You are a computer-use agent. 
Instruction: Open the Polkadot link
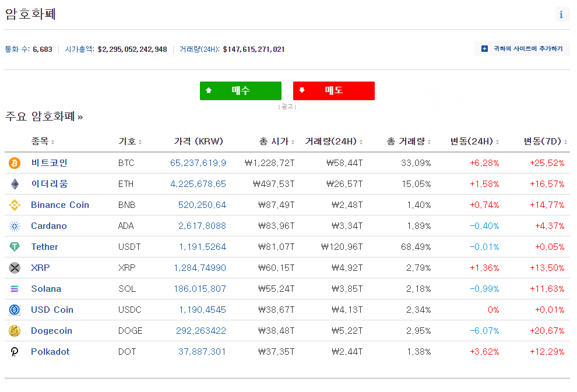click(x=50, y=352)
